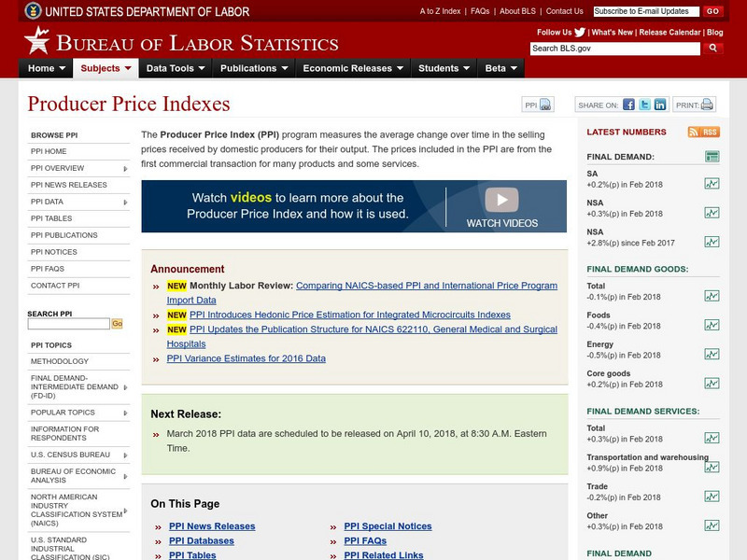View chart for Foods -0.4%
The height and width of the screenshot is (560, 747).
click(x=712, y=325)
